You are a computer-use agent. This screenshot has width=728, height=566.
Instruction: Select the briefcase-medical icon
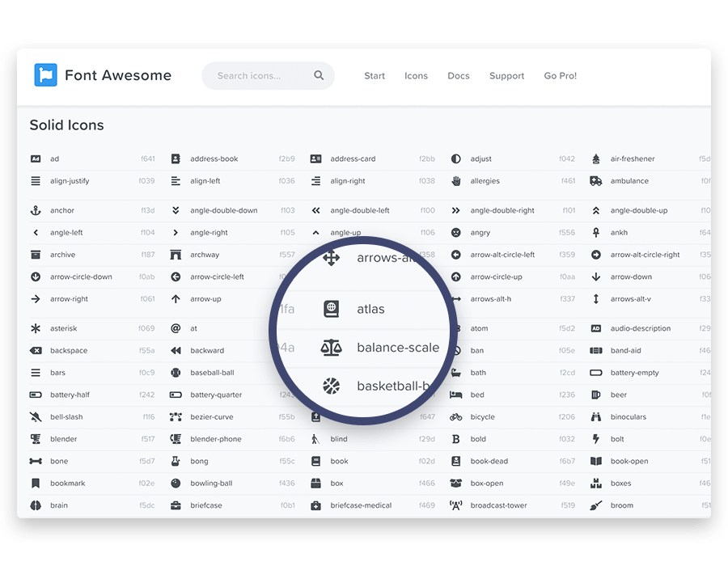pos(315,505)
